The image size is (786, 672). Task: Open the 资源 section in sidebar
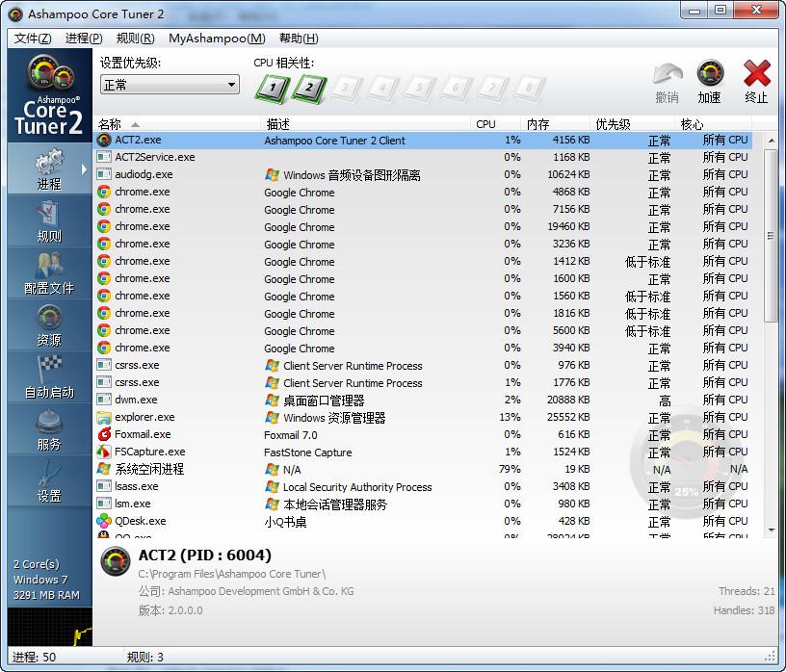click(49, 324)
